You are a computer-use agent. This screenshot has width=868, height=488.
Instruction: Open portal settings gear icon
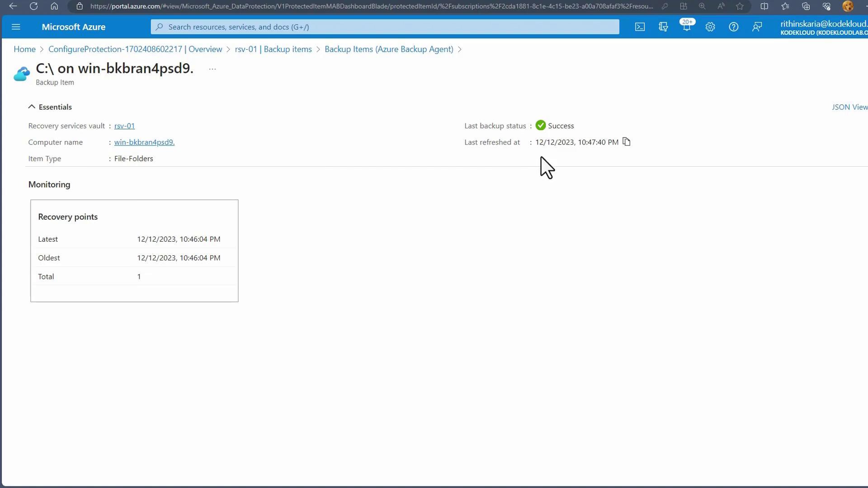[x=710, y=27]
